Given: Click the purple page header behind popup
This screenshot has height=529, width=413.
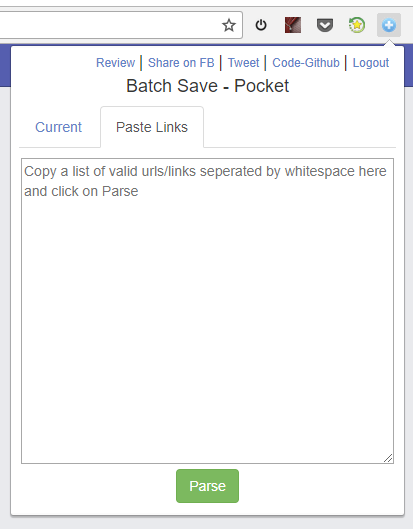Looking at the screenshot, I should coord(5,65).
